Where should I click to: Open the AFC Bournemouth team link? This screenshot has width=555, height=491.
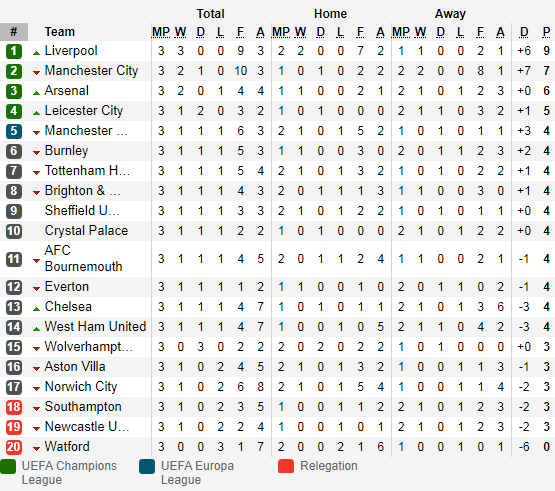point(84,258)
